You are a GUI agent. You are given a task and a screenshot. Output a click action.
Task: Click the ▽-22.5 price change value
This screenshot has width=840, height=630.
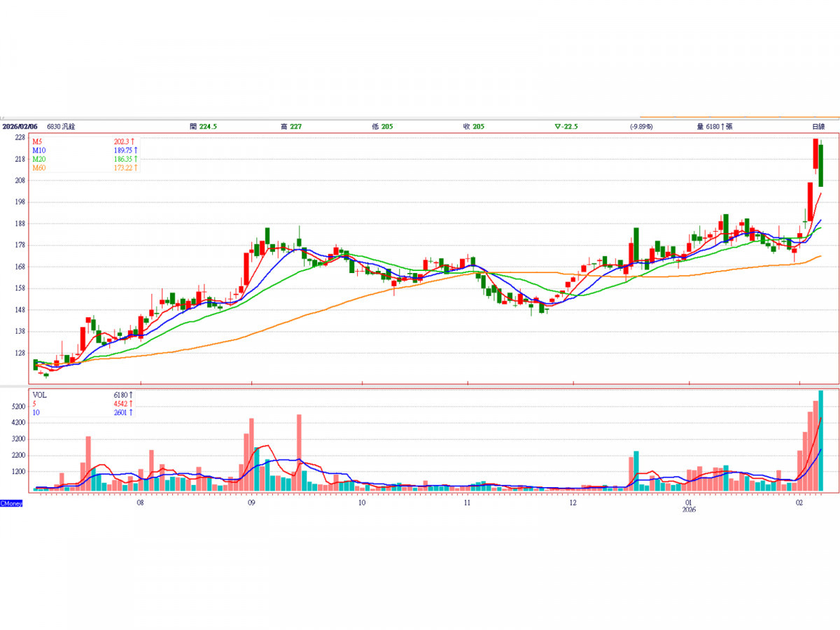(x=566, y=127)
